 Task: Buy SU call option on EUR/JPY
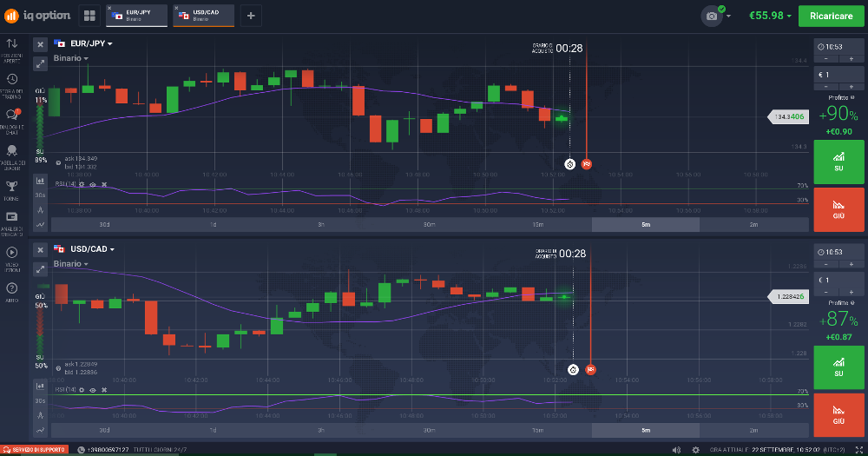[838, 162]
